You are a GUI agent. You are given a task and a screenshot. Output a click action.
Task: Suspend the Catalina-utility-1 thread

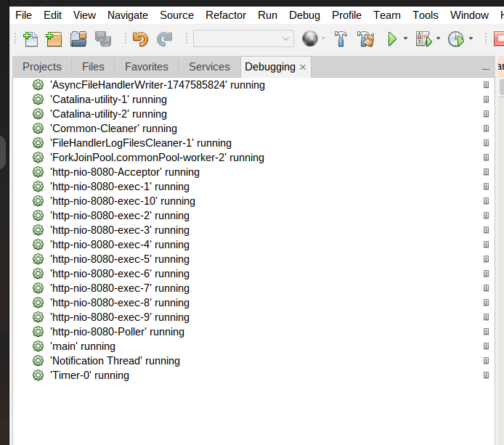[486, 99]
